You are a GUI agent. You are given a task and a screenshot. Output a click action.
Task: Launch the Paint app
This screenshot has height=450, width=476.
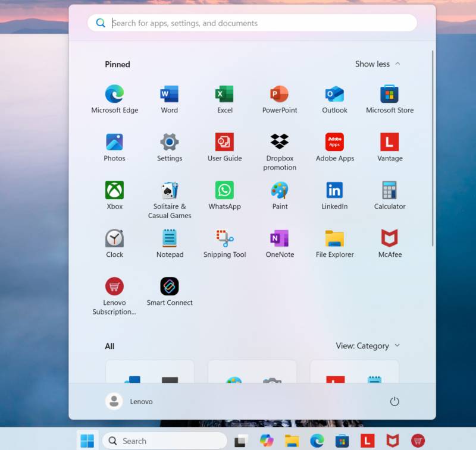click(280, 196)
